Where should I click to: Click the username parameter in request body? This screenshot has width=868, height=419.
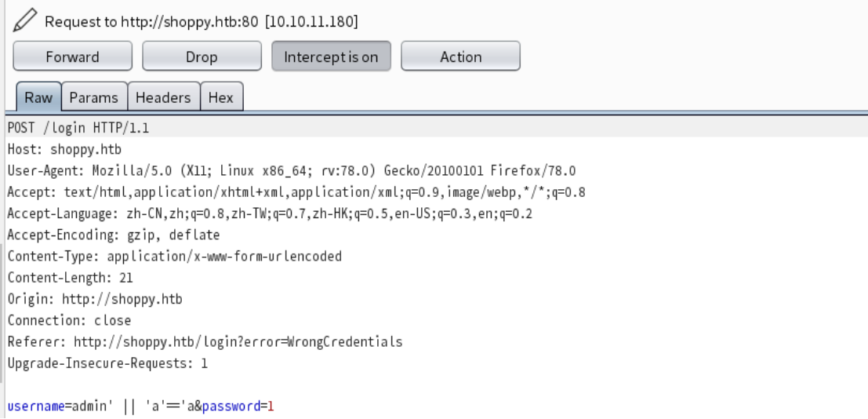(36, 406)
